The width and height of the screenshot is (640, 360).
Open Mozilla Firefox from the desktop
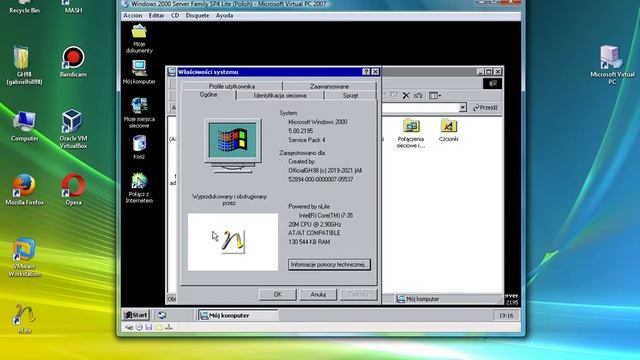click(x=24, y=190)
